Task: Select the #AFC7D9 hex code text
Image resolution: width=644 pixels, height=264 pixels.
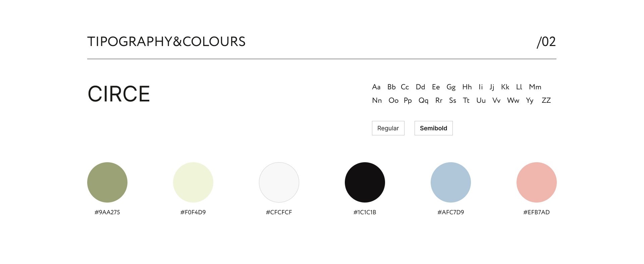Action: [x=451, y=212]
